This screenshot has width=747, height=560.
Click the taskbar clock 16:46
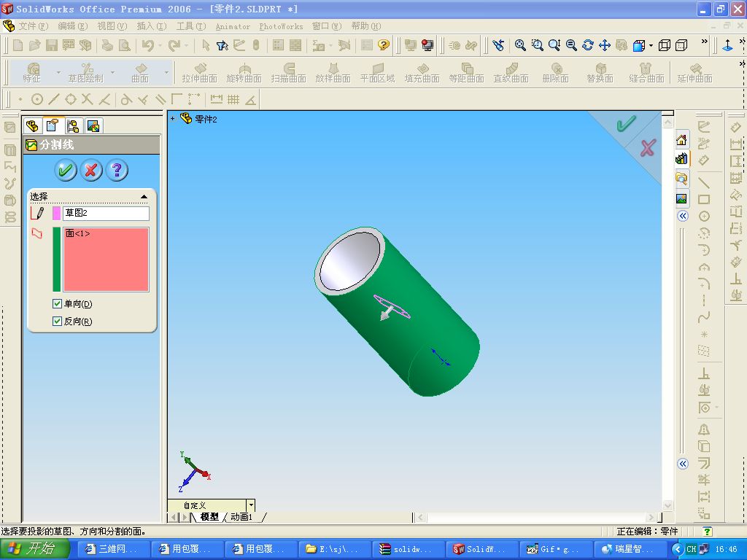click(726, 549)
